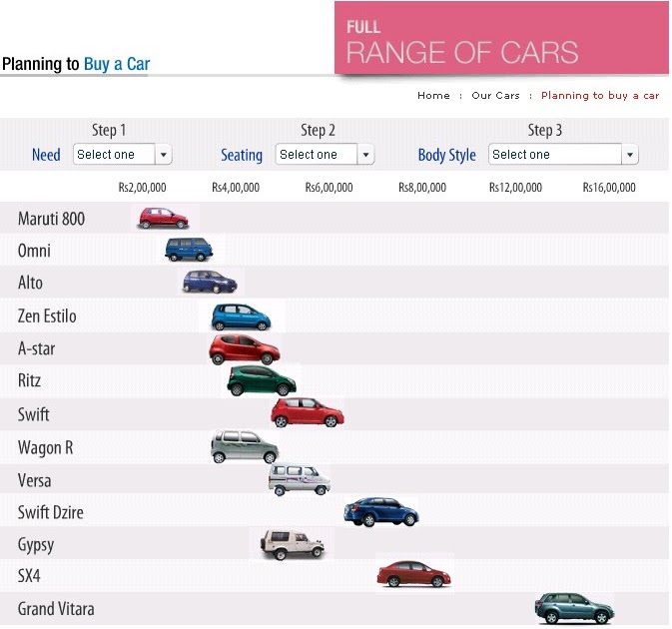
Task: Click the Wagon R row label
Action: (x=45, y=447)
